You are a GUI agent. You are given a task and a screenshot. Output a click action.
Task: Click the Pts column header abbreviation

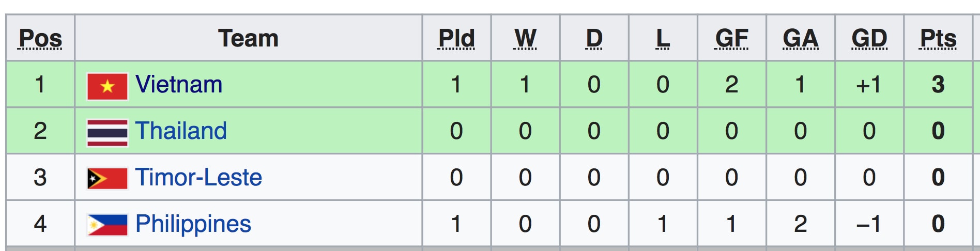click(x=938, y=39)
